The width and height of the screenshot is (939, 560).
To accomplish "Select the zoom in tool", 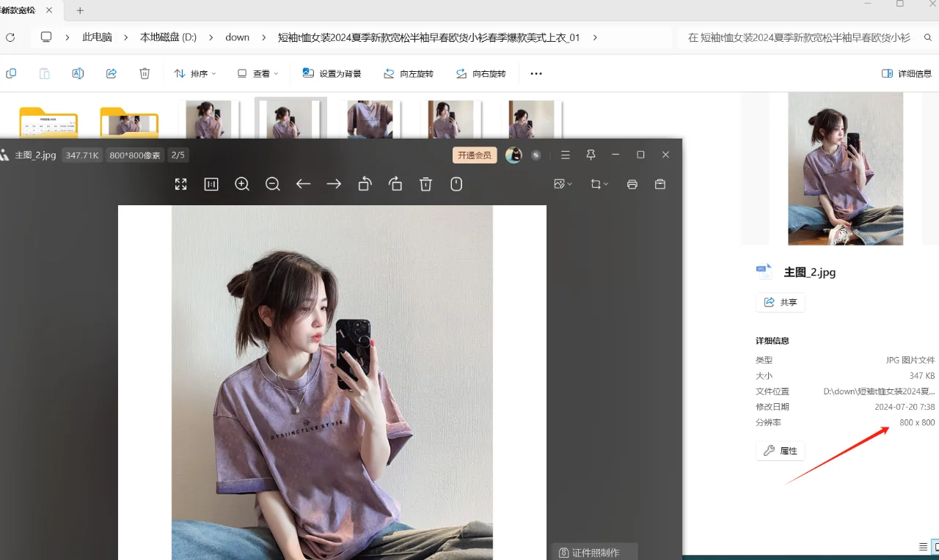I will (242, 184).
